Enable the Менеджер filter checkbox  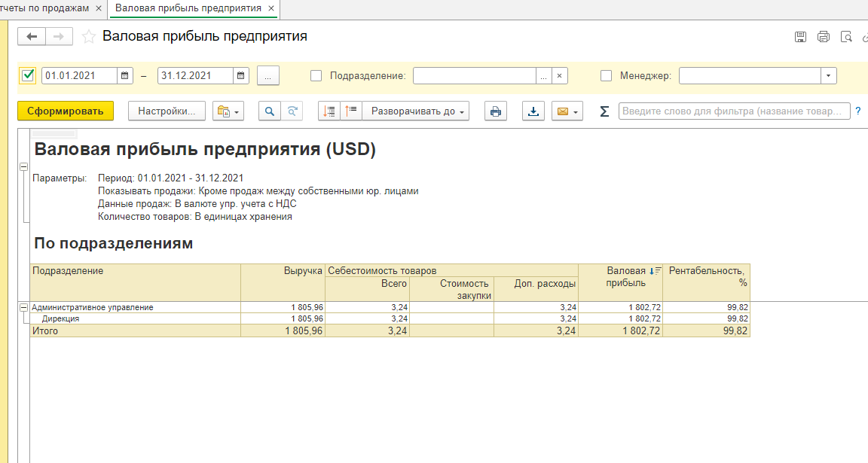tap(606, 75)
